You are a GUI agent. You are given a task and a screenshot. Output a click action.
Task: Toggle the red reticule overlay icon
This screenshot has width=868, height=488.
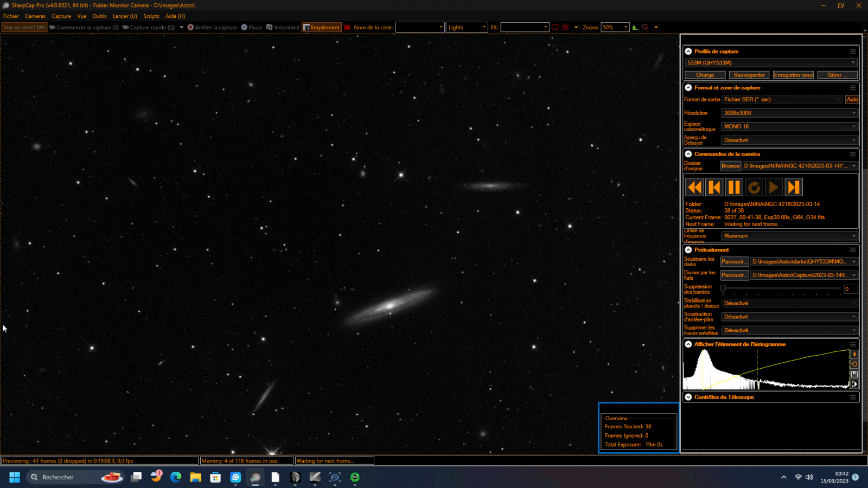click(x=565, y=27)
